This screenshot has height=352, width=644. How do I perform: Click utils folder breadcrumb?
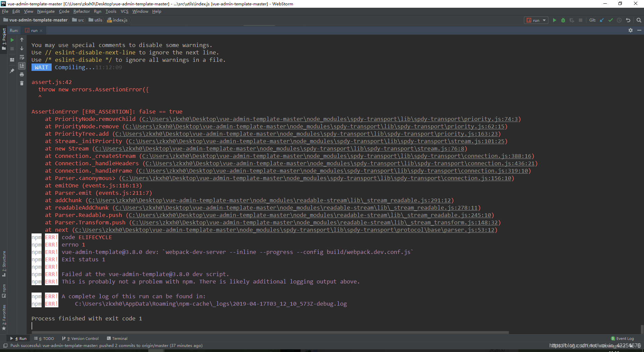click(x=96, y=20)
